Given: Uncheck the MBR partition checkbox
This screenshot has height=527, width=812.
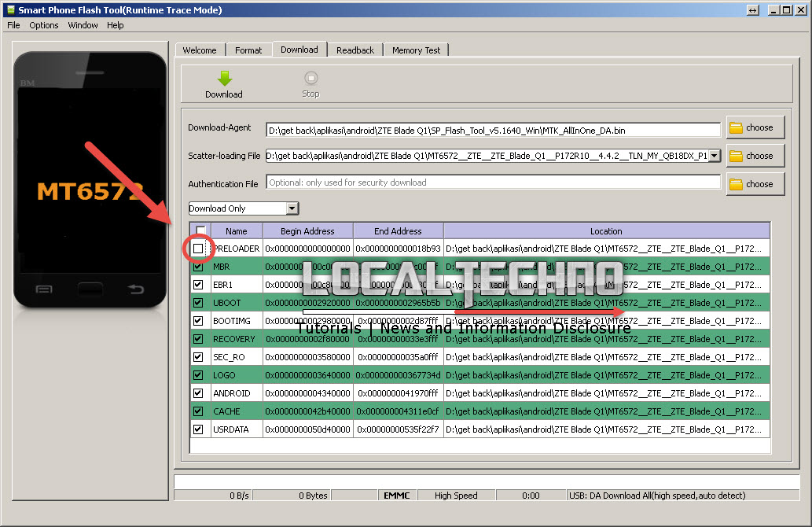Looking at the screenshot, I should pyautogui.click(x=198, y=266).
